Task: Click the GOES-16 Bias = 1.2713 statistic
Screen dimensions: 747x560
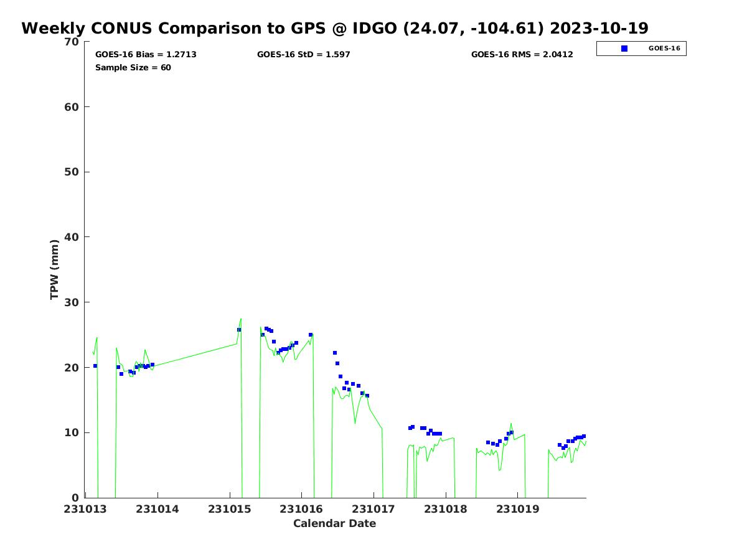Action: pos(146,55)
